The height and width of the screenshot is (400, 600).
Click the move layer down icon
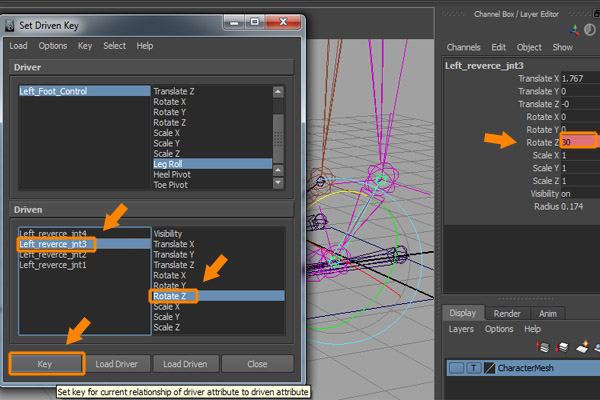pos(562,347)
